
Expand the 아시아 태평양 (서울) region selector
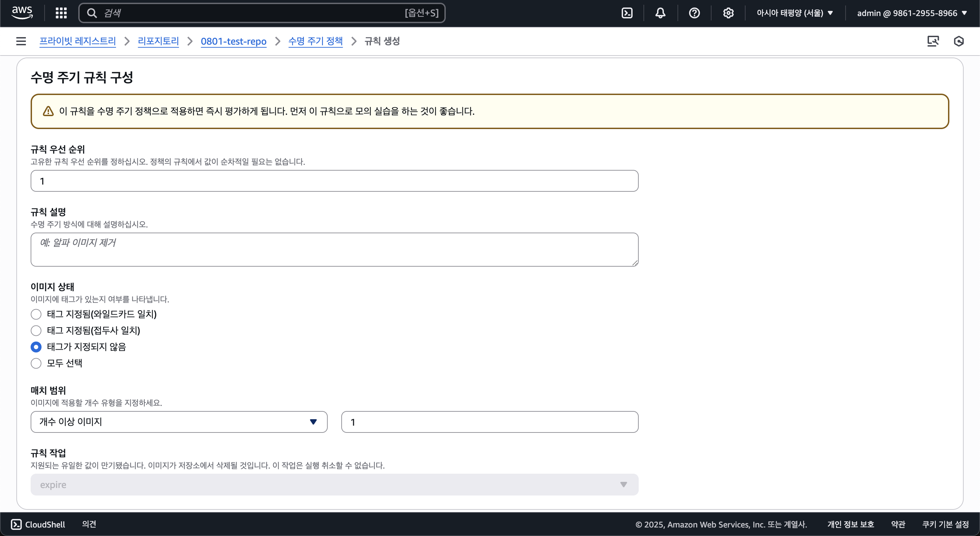[x=794, y=13]
